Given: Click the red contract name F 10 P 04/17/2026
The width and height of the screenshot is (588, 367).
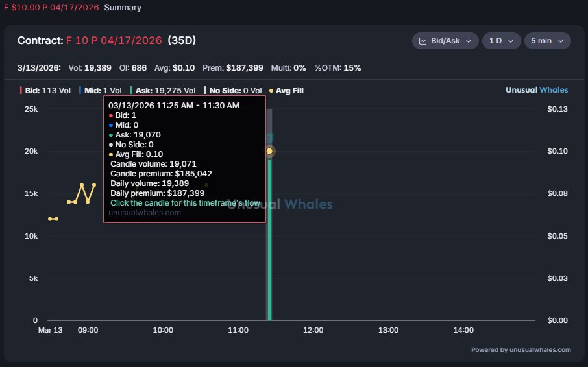Looking at the screenshot, I should pyautogui.click(x=114, y=40).
